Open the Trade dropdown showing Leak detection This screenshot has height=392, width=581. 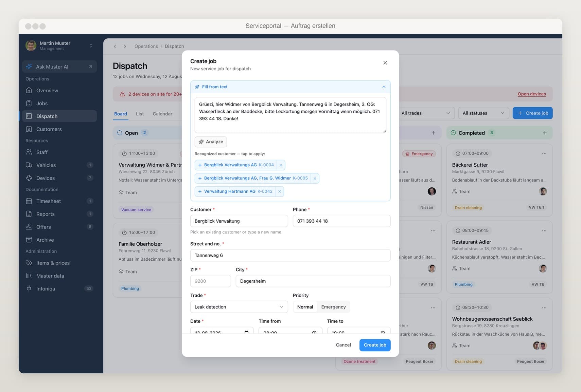239,307
